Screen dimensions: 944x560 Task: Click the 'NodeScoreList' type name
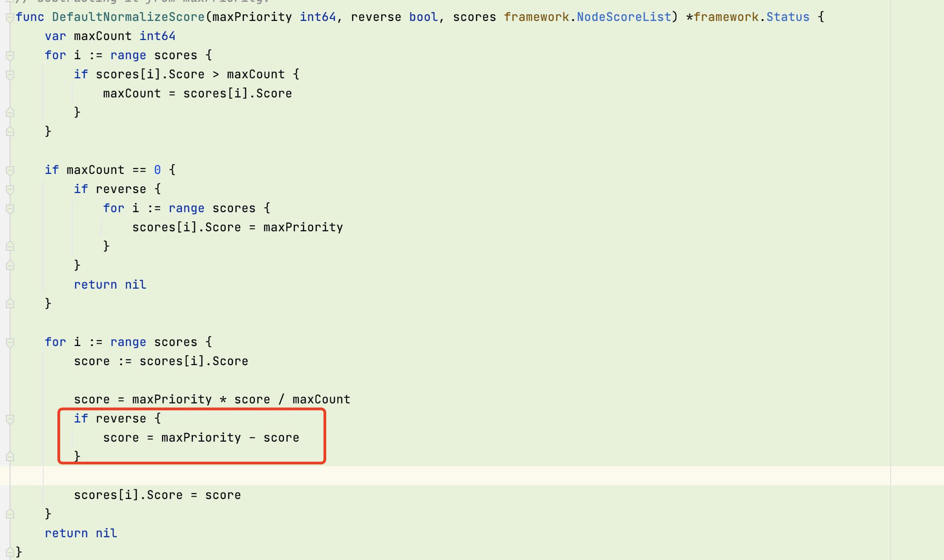click(x=624, y=17)
